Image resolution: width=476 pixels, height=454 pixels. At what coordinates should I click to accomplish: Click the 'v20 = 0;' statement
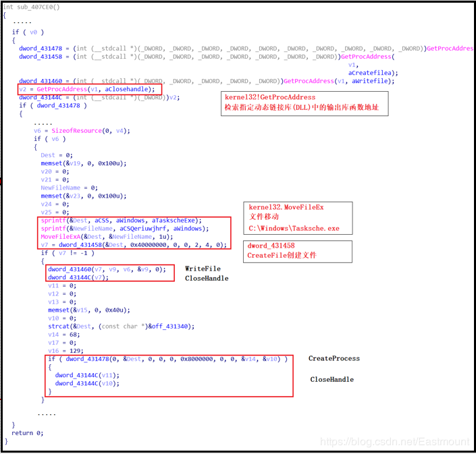[55, 171]
